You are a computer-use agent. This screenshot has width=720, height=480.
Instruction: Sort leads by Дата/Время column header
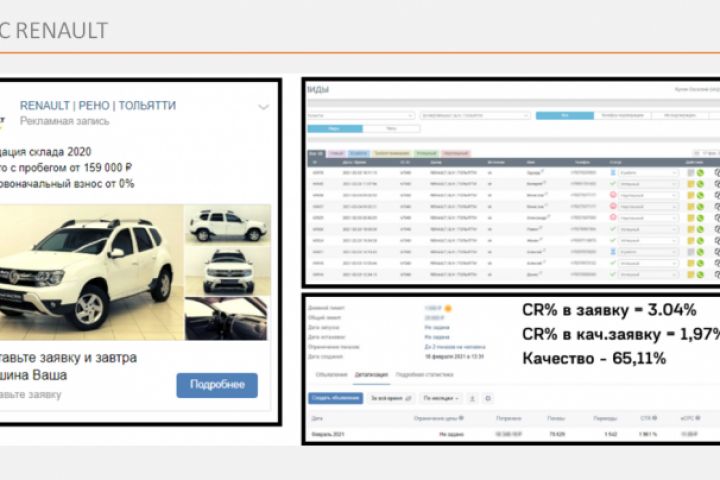click(x=354, y=162)
